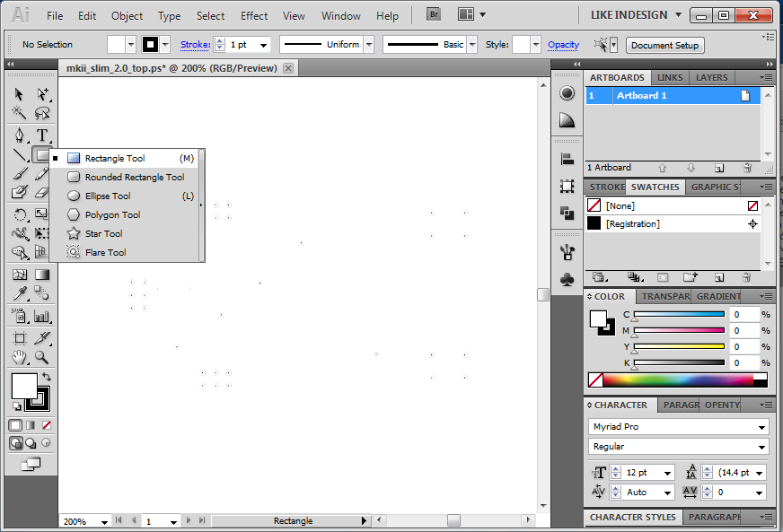Set None fill toolbox button

[47, 425]
